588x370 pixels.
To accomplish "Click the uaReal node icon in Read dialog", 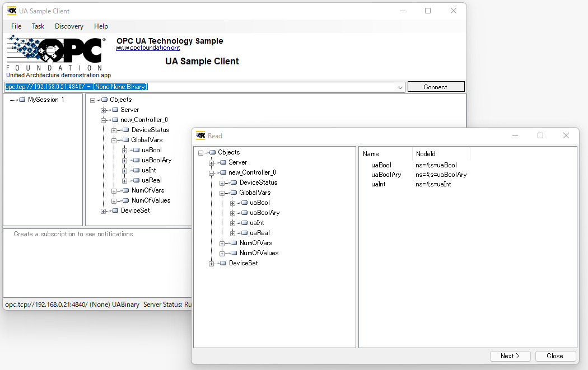I will [x=244, y=233].
